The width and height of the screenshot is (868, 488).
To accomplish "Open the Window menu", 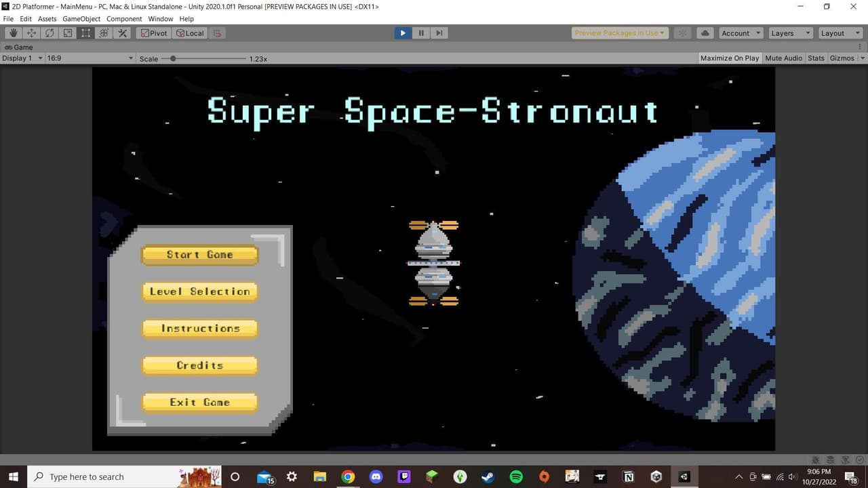I will click(x=161, y=19).
